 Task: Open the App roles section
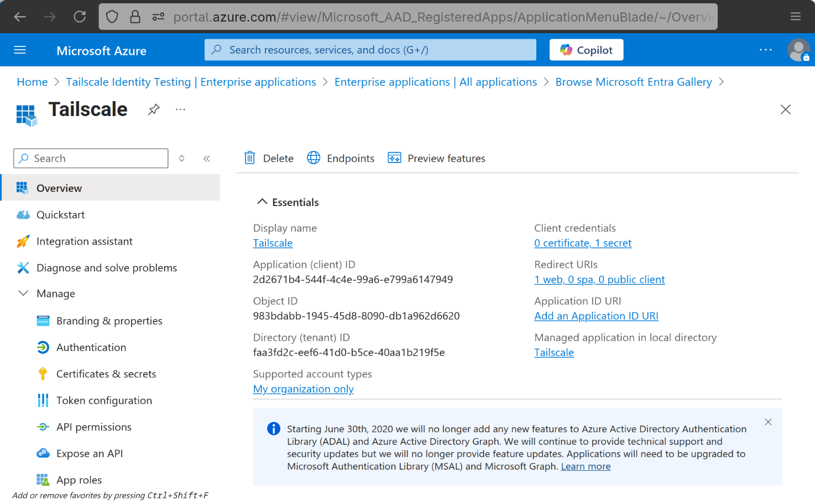click(79, 480)
